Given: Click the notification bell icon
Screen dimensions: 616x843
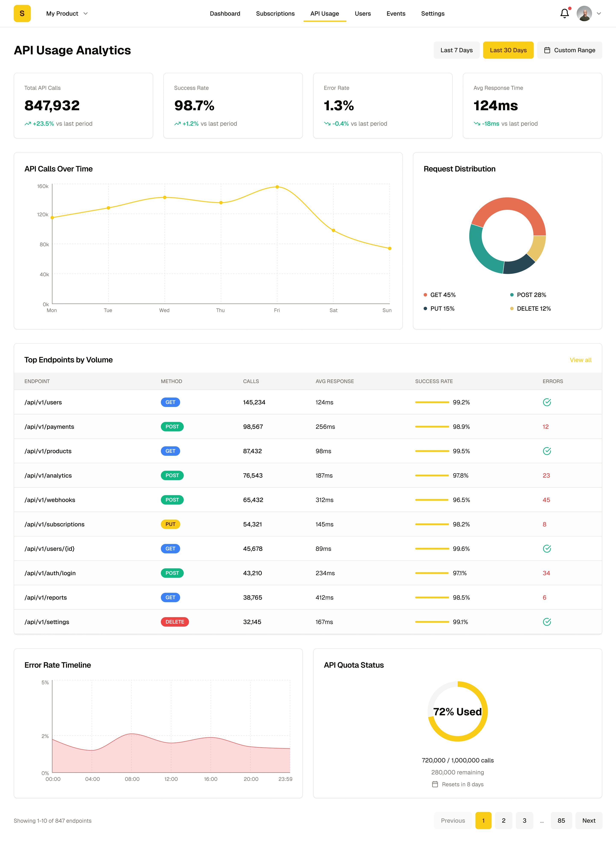Looking at the screenshot, I should point(564,13).
